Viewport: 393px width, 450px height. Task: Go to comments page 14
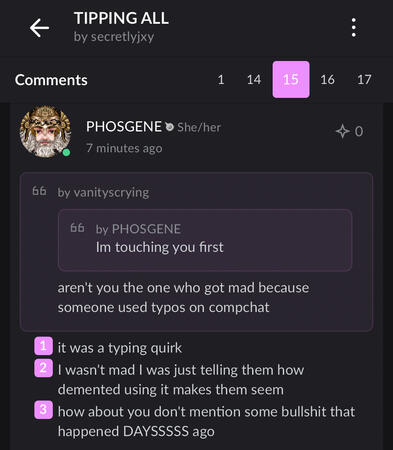pos(254,80)
